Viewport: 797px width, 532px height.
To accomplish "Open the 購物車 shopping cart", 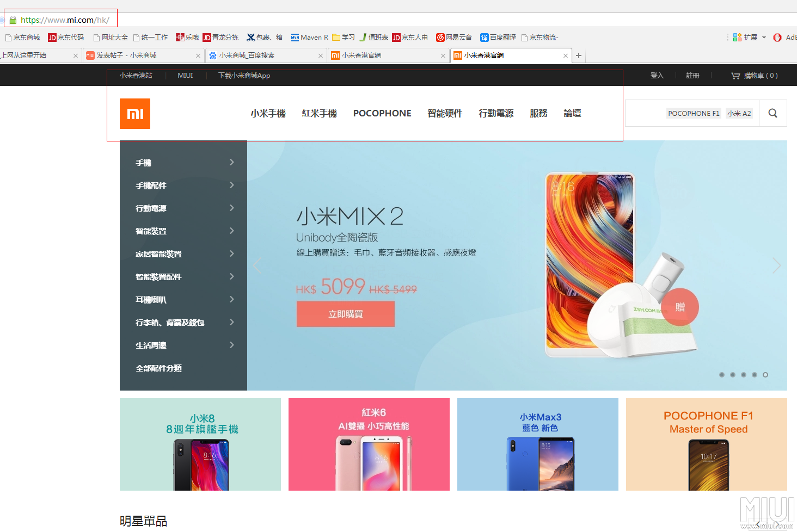I will point(754,76).
